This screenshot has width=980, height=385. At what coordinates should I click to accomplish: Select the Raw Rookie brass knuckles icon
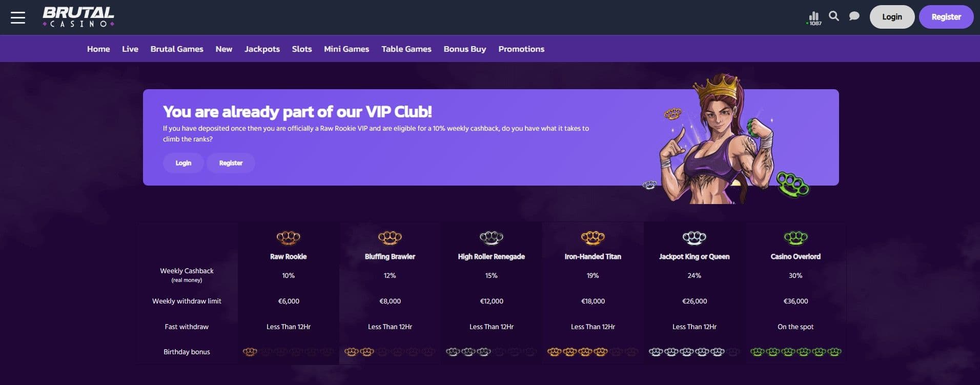(x=289, y=237)
